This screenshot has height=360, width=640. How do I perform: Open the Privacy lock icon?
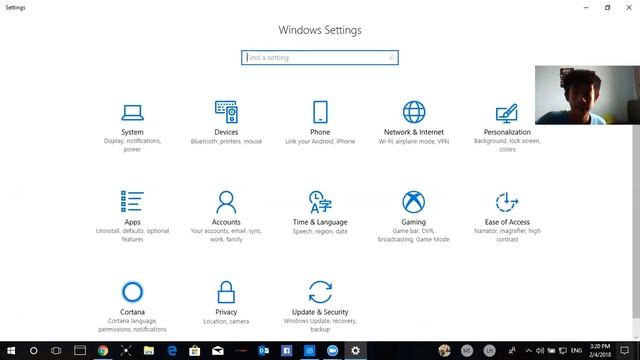tap(226, 292)
